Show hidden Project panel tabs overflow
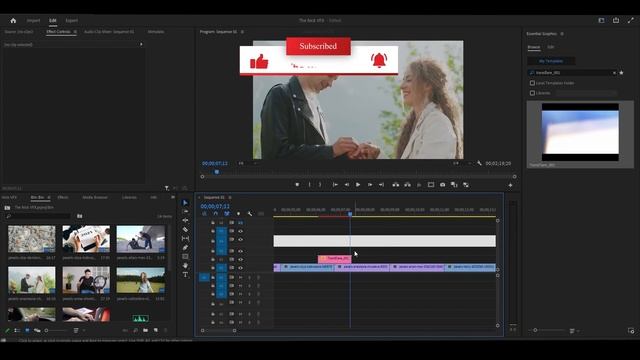The height and width of the screenshot is (360, 640). pyautogui.click(x=173, y=197)
